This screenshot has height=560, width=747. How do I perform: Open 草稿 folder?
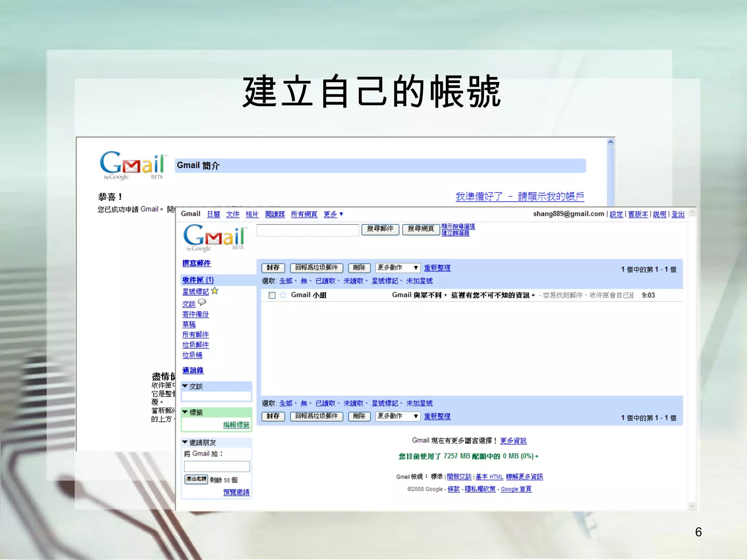tap(189, 324)
